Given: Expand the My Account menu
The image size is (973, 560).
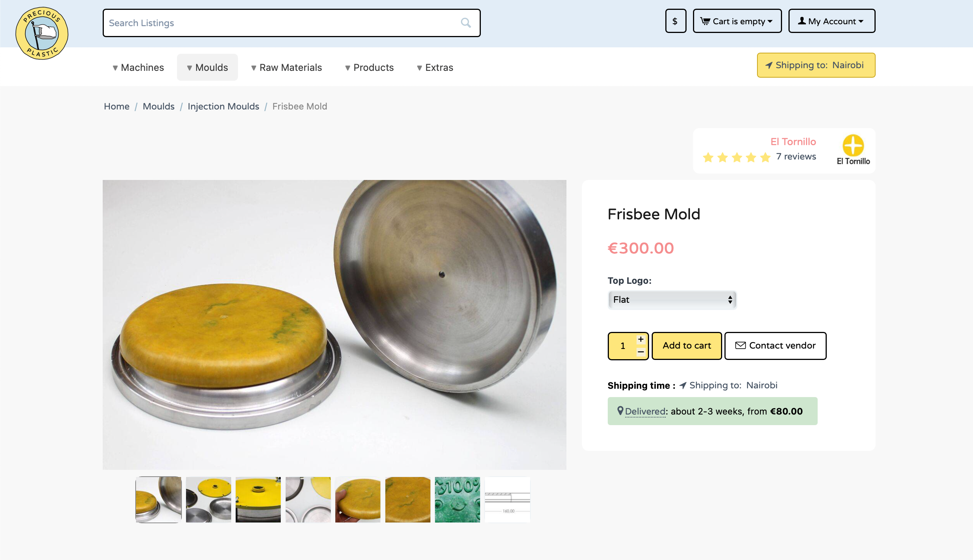Looking at the screenshot, I should point(831,21).
